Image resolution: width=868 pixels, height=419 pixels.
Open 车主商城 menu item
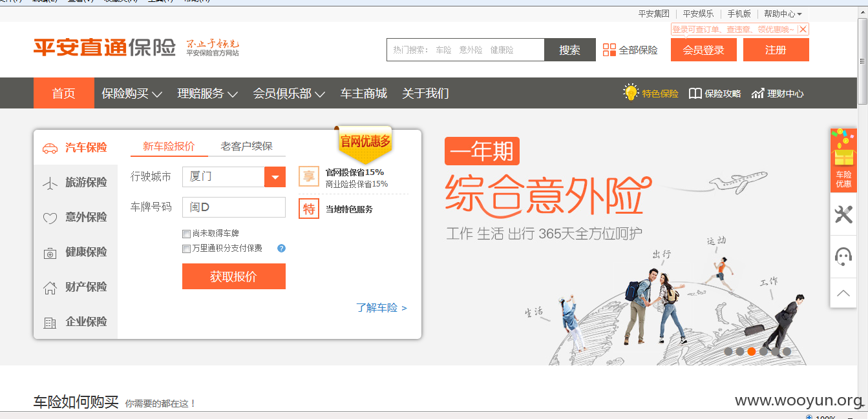tap(364, 94)
